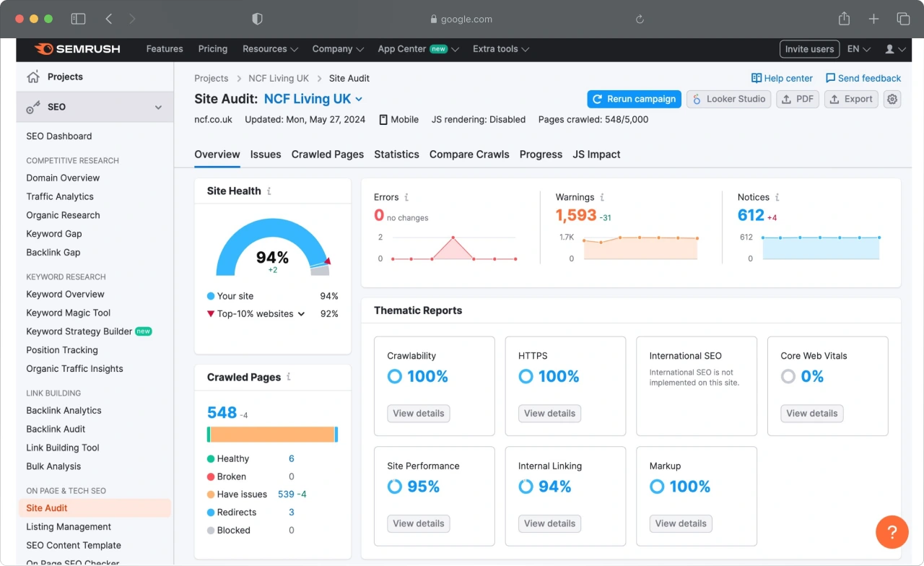The width and height of the screenshot is (924, 566).
Task: Click the Crawlability donut chart icon
Action: coord(395,376)
